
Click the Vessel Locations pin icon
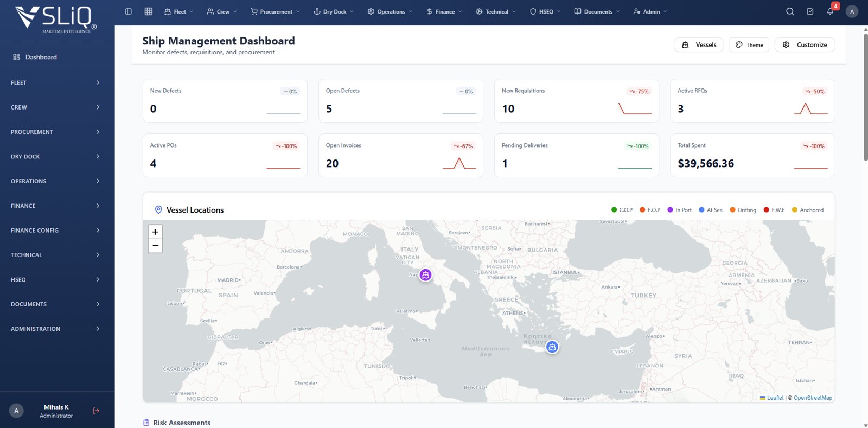pos(158,210)
